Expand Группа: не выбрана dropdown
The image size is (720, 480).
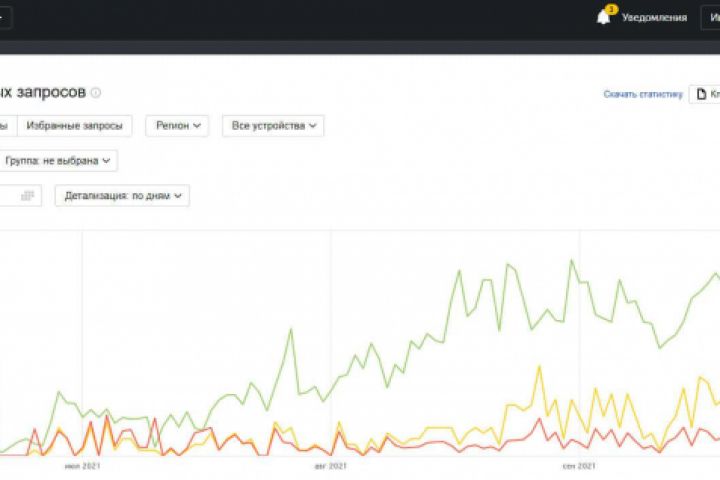[59, 160]
